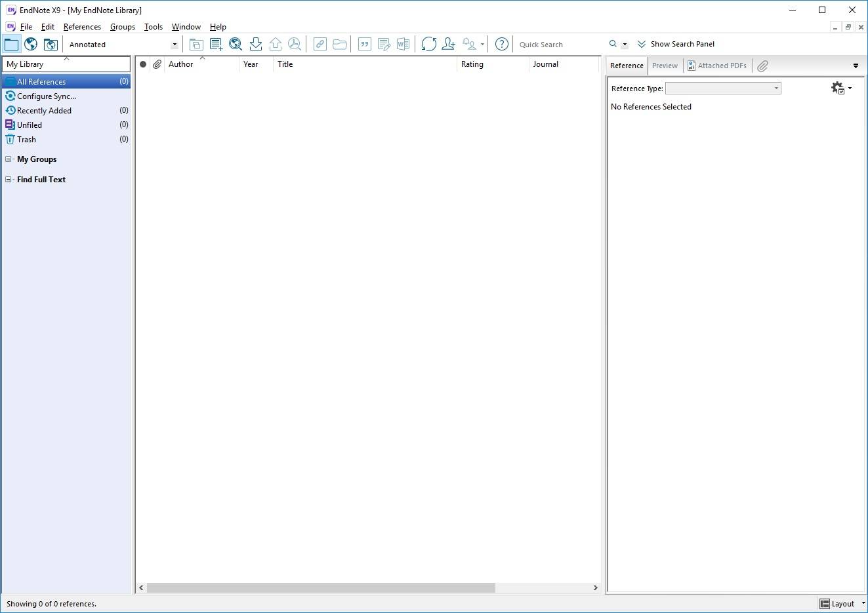Image resolution: width=868 pixels, height=613 pixels.
Task: Click the Quick Search magnifier icon
Action: [x=613, y=44]
